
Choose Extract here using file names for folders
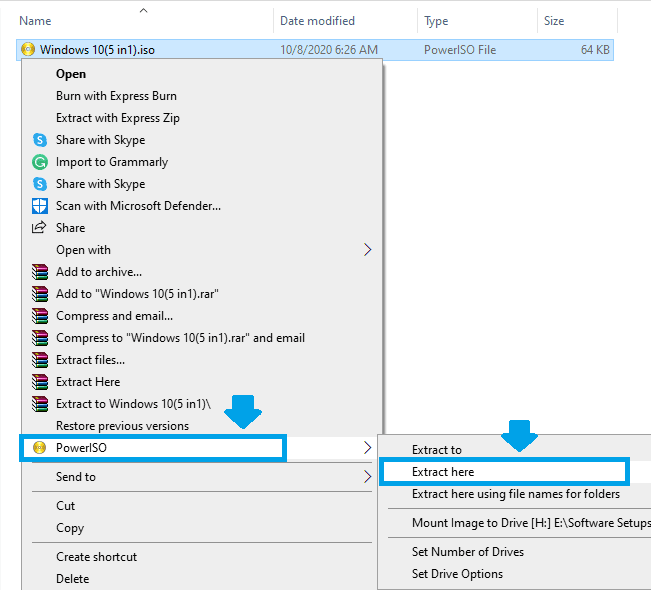[x=516, y=494]
